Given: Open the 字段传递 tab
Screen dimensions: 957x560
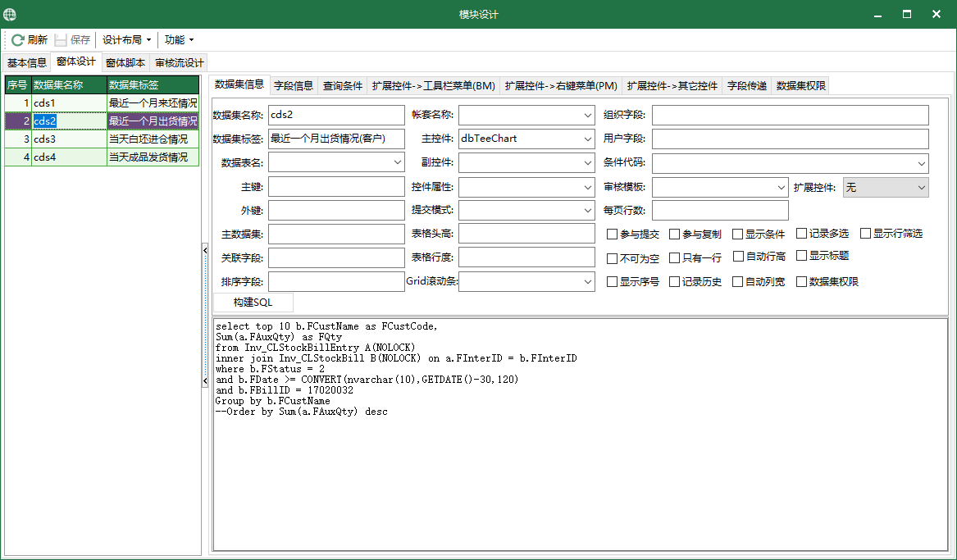Looking at the screenshot, I should (747, 86).
